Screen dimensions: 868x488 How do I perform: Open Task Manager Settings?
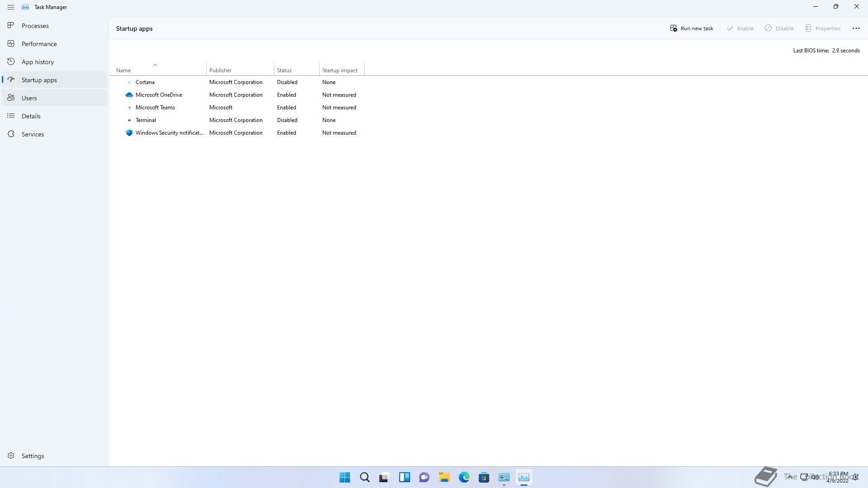[x=54, y=456]
